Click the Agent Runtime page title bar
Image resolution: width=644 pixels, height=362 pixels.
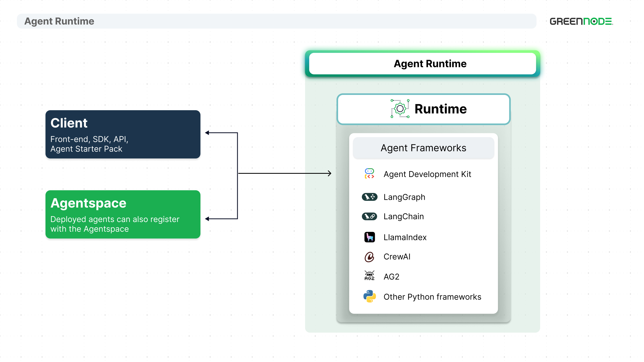[277, 21]
